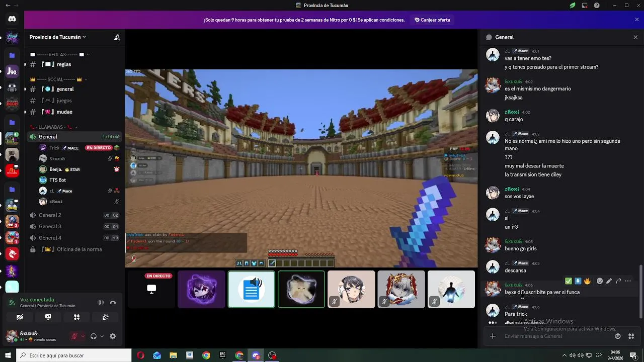Select the blue silhouette avatar participant tile
This screenshot has width=644, height=362.
click(x=451, y=289)
